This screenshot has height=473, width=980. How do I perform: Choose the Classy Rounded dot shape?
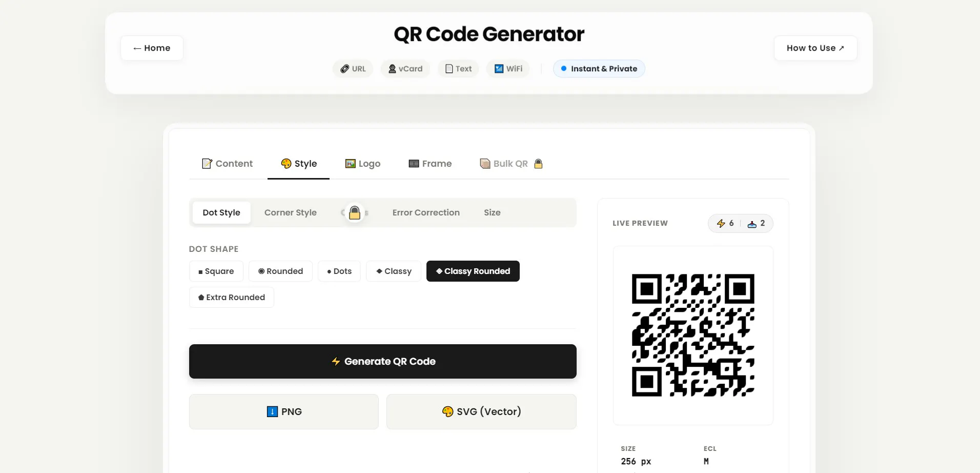pyautogui.click(x=473, y=271)
